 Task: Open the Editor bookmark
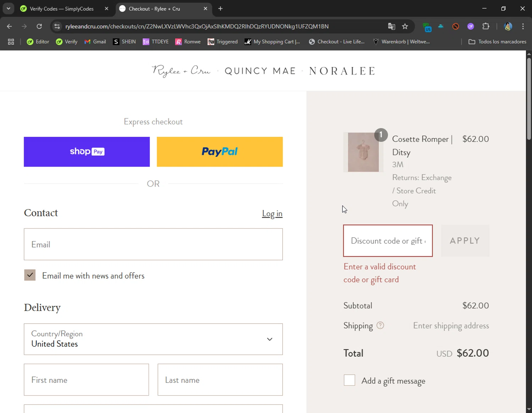(x=38, y=41)
